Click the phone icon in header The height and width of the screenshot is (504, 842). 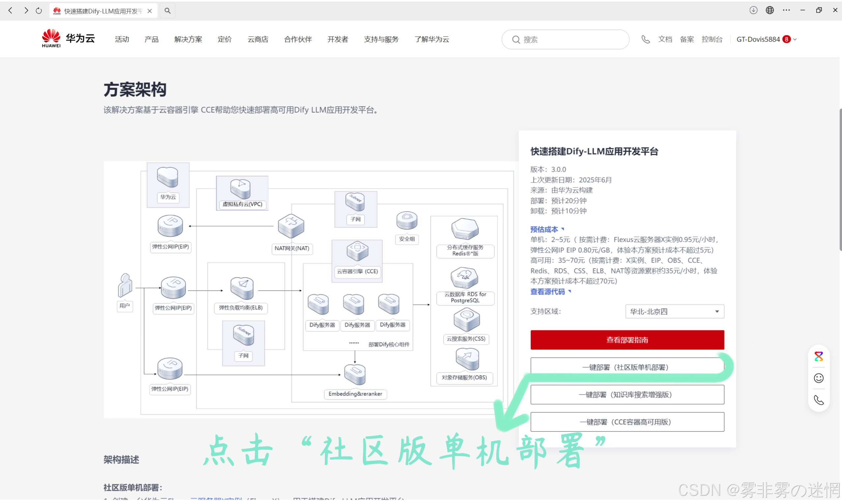click(x=645, y=40)
